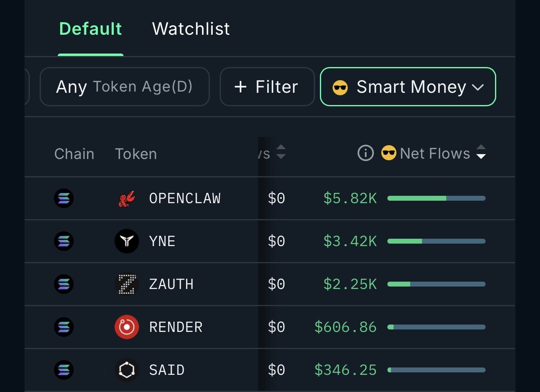The width and height of the screenshot is (540, 392).
Task: Click the Chain column header
Action: coord(74,154)
